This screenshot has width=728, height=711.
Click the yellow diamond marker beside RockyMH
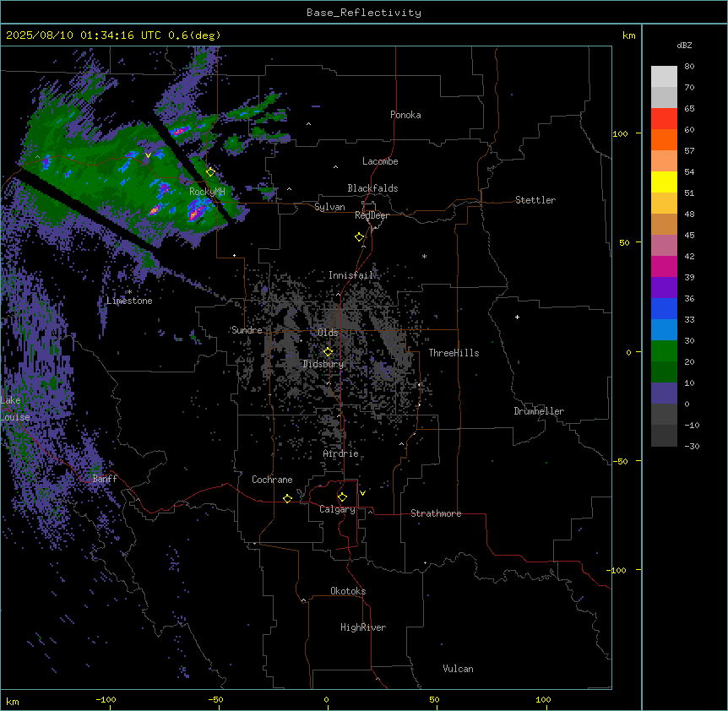point(210,172)
